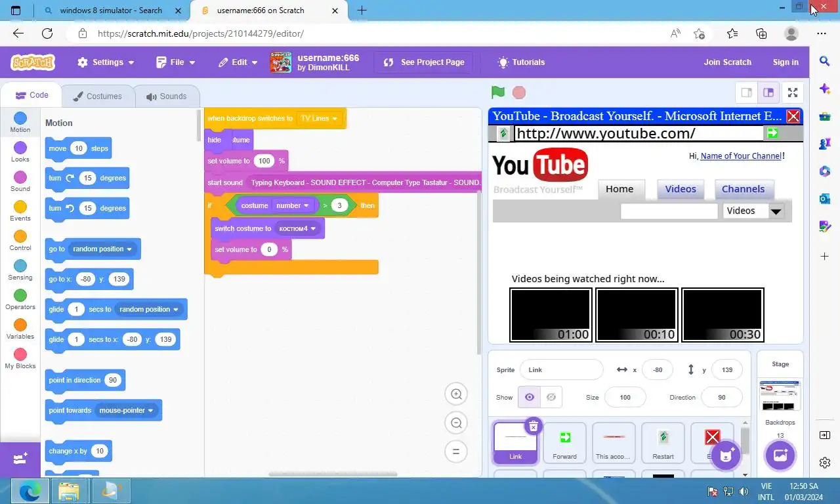This screenshot has width=840, height=504.
Task: Delete the Link sprite with trash icon
Action: point(534,427)
